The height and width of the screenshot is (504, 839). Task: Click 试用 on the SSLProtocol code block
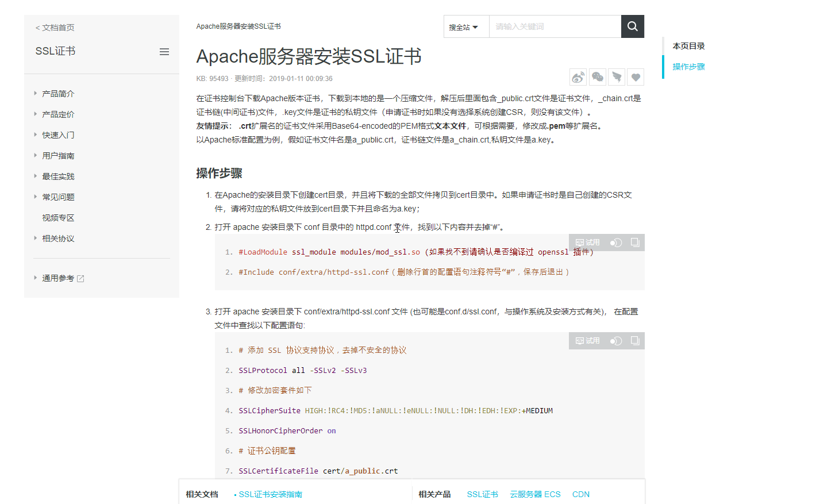point(588,341)
